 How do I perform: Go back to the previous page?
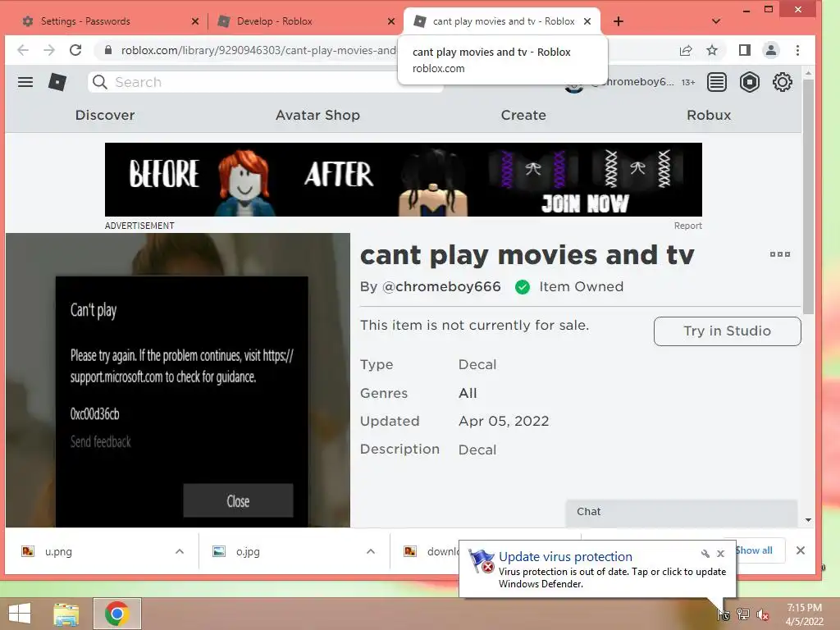23,50
